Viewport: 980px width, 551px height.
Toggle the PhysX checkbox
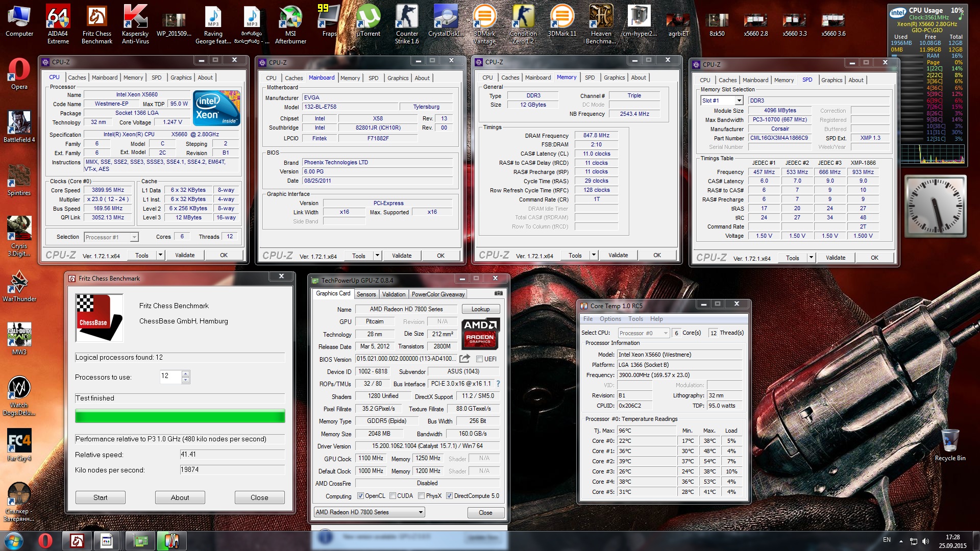click(x=422, y=496)
